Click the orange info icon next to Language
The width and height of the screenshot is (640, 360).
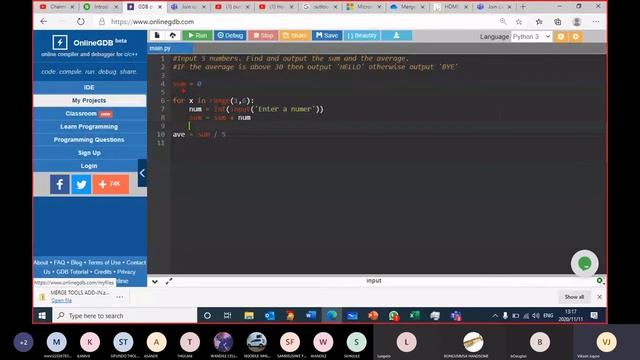coord(561,37)
